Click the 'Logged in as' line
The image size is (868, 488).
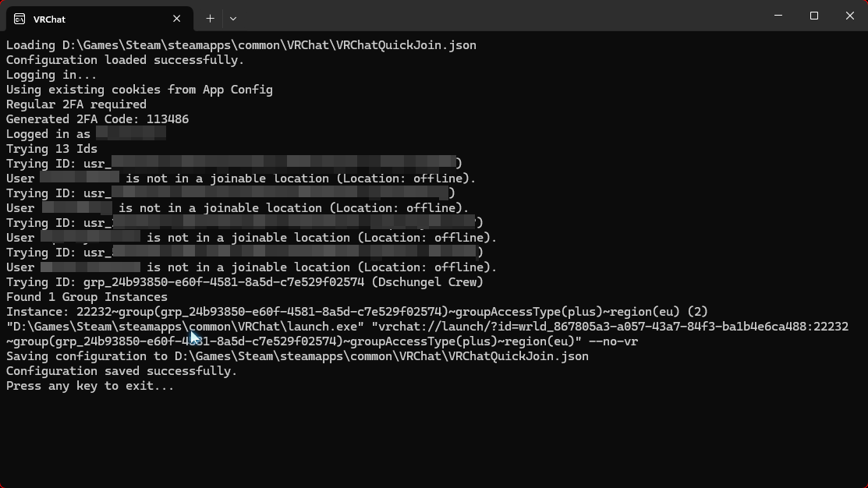(86, 134)
